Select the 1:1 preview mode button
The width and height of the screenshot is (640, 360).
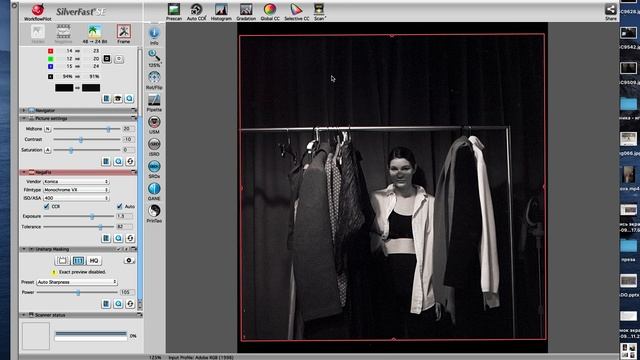pyautogui.click(x=78, y=260)
